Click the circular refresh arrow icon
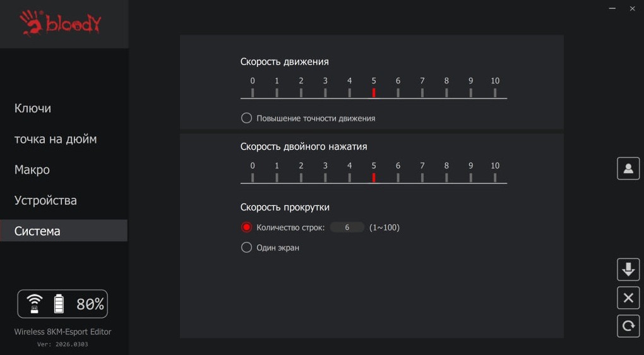Screen dimensions: 644x355 click(x=628, y=326)
